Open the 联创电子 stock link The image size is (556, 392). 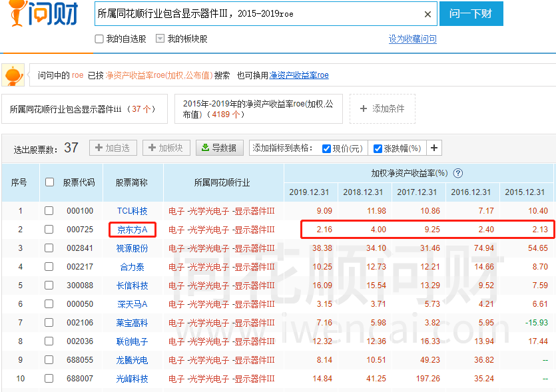coord(133,341)
